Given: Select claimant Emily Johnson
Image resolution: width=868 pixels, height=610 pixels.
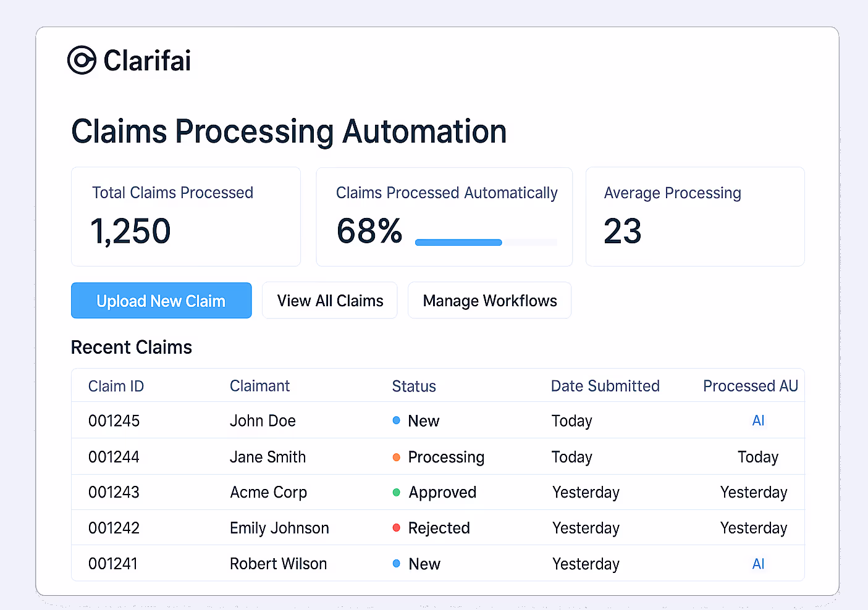Looking at the screenshot, I should click(x=279, y=528).
